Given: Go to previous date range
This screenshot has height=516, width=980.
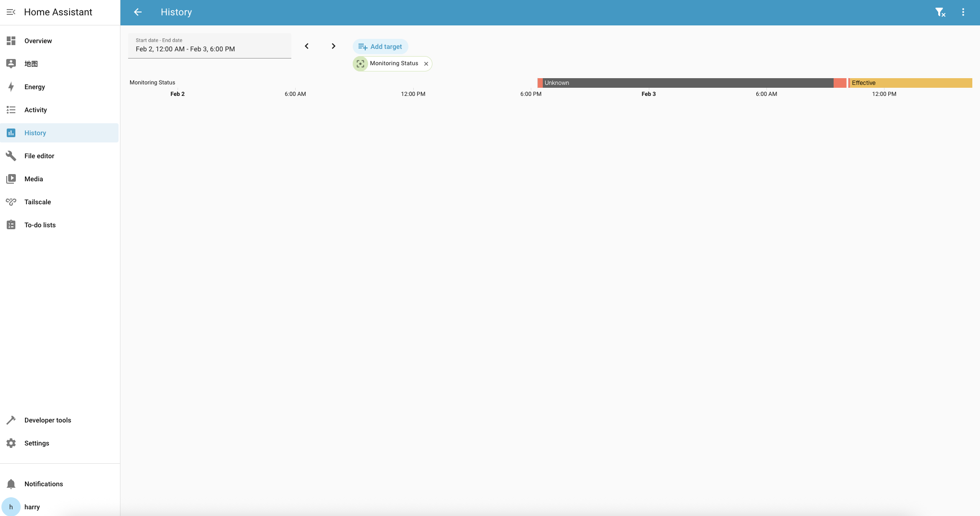Looking at the screenshot, I should pyautogui.click(x=307, y=46).
